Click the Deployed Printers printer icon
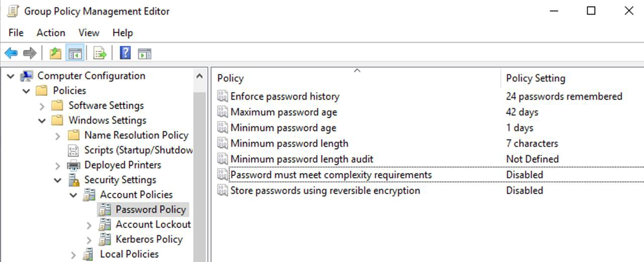 [73, 165]
